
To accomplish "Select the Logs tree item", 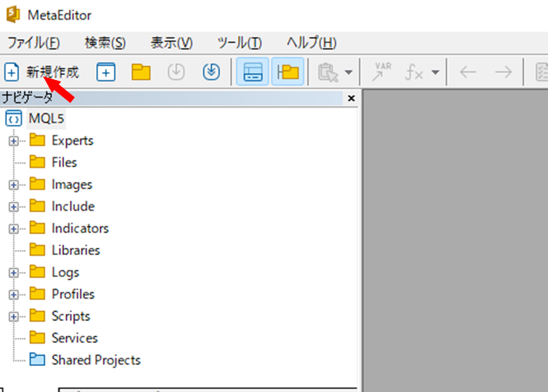I will coord(65,273).
